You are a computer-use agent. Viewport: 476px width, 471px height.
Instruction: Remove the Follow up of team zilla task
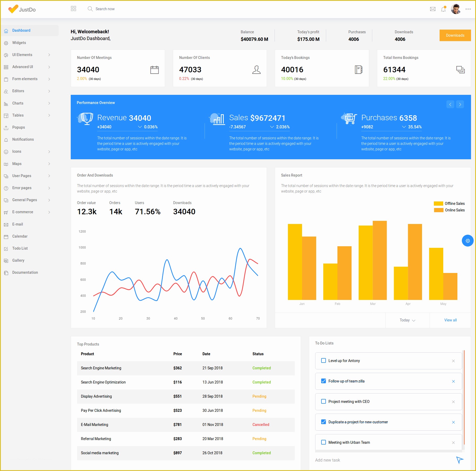(453, 381)
